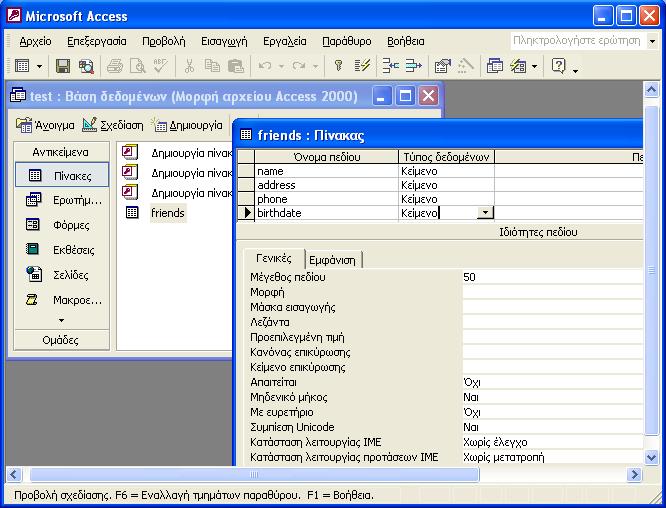Click the Help question mark icon

tap(559, 66)
